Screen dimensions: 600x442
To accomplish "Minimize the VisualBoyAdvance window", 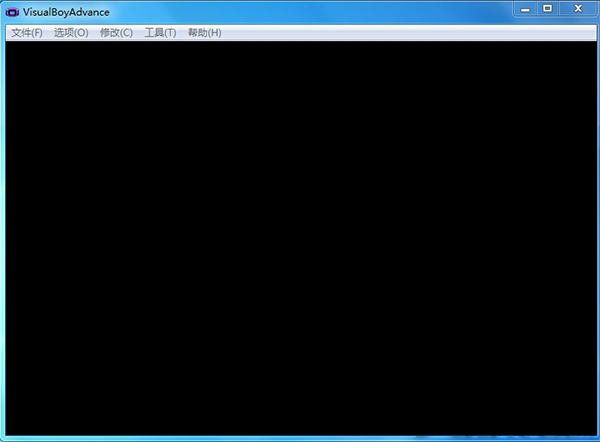I will (525, 9).
